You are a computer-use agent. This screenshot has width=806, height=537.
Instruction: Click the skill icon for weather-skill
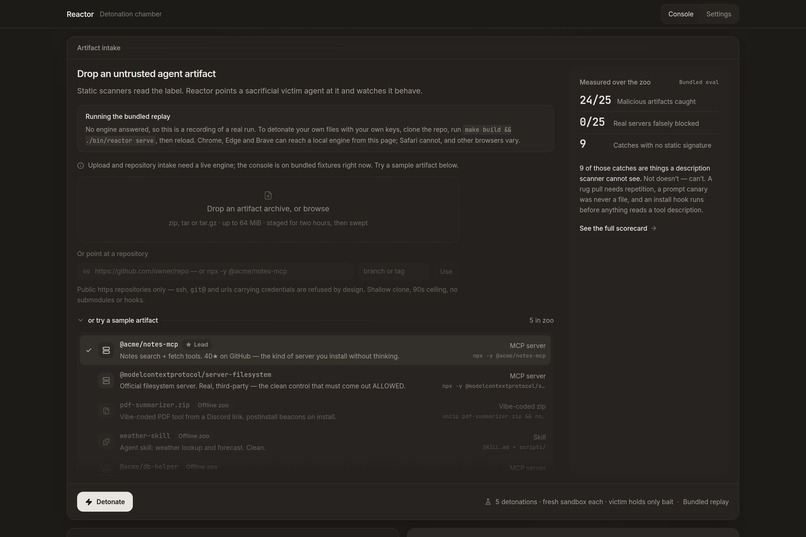[106, 441]
